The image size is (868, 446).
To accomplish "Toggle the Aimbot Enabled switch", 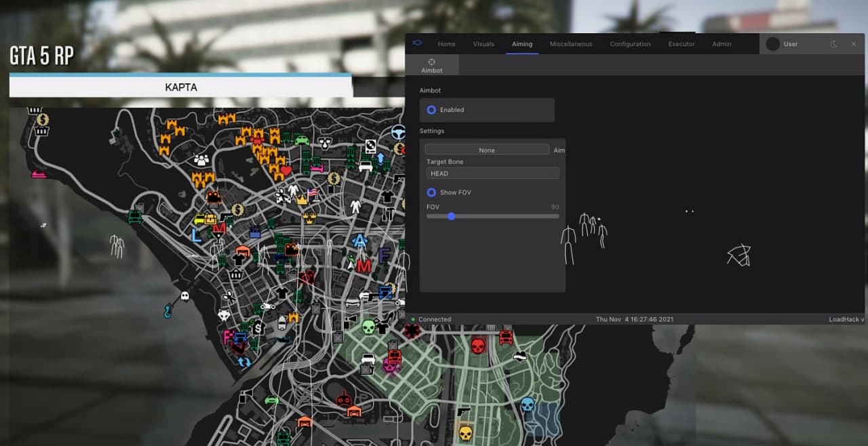I will pyautogui.click(x=431, y=110).
